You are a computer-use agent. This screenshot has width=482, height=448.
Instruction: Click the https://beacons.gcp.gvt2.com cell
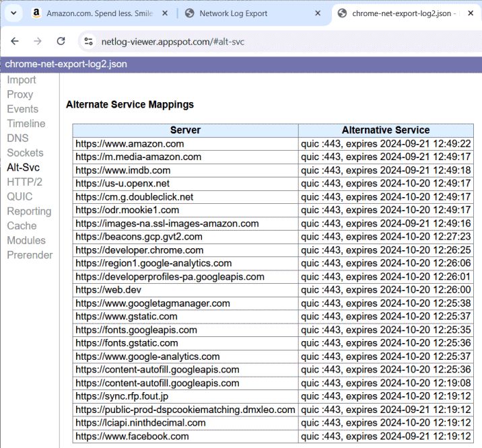[x=185, y=237]
